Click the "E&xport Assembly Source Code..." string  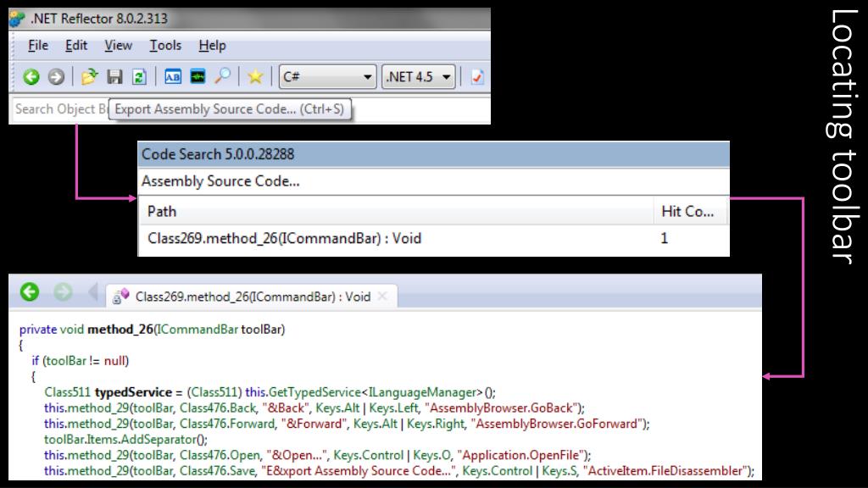tap(359, 471)
